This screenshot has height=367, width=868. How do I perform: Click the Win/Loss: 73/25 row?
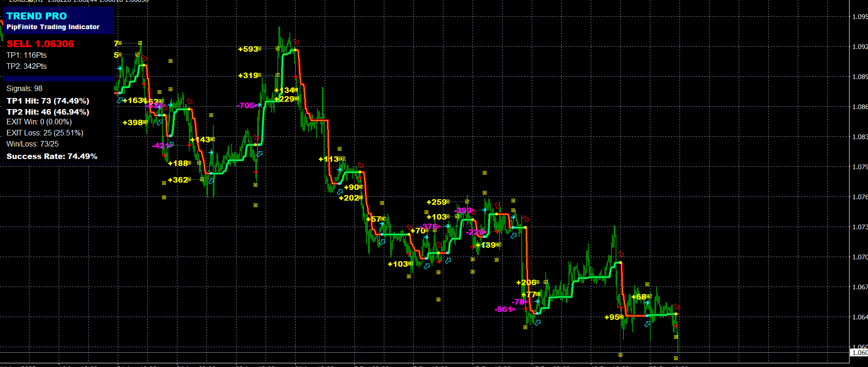click(32, 144)
